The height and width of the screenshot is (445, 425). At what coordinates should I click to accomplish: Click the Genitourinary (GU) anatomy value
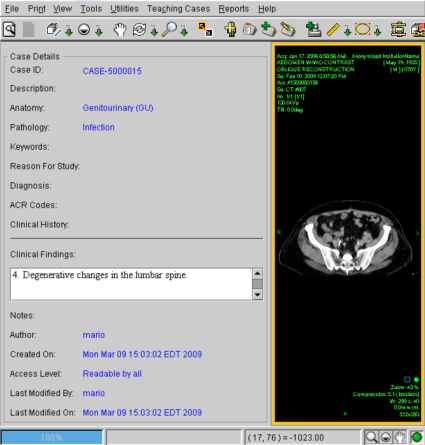118,108
